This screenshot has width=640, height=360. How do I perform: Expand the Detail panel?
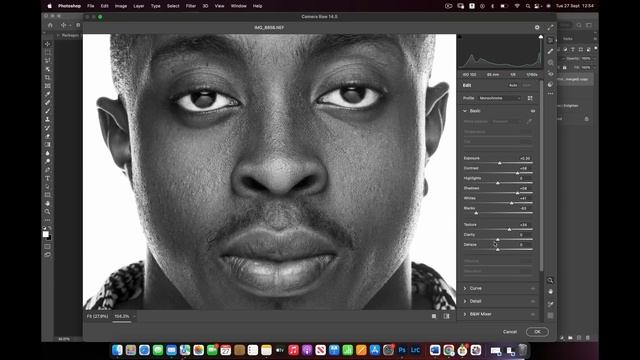pyautogui.click(x=465, y=302)
